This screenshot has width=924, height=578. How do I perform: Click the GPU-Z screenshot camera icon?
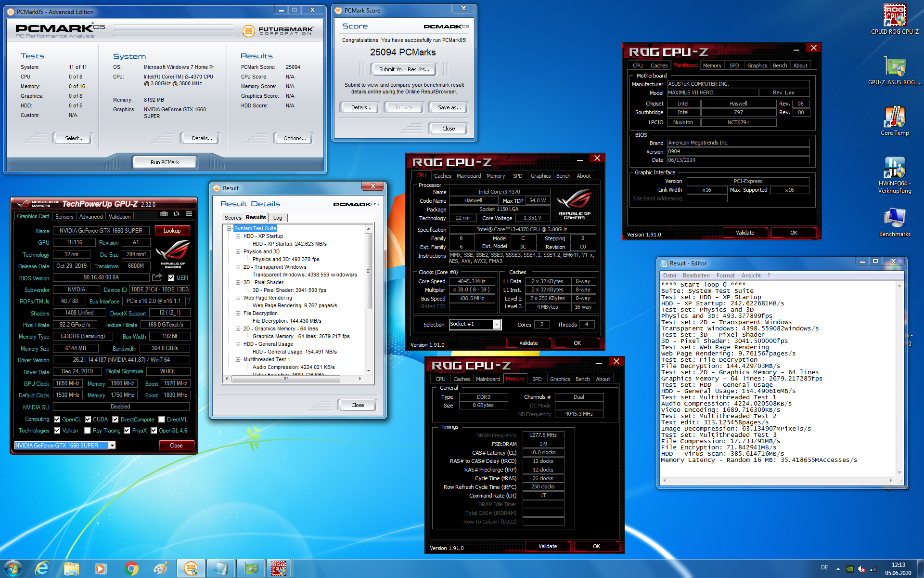coord(164,214)
